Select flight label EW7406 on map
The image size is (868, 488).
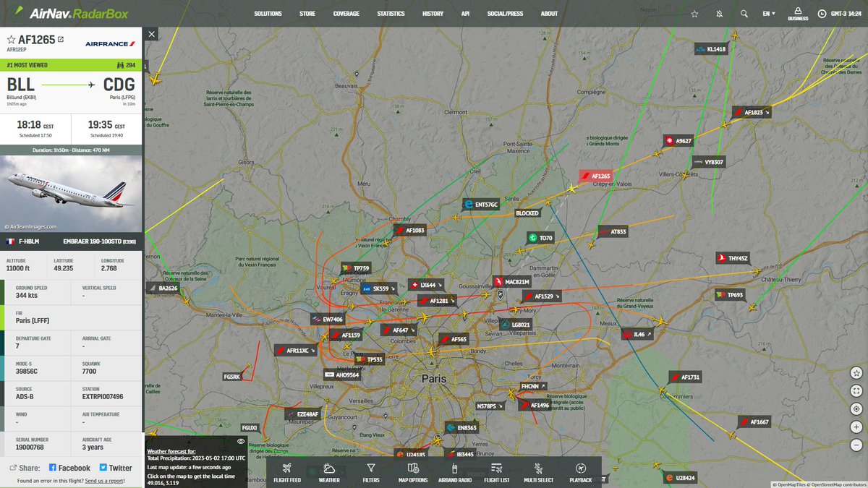click(x=328, y=319)
